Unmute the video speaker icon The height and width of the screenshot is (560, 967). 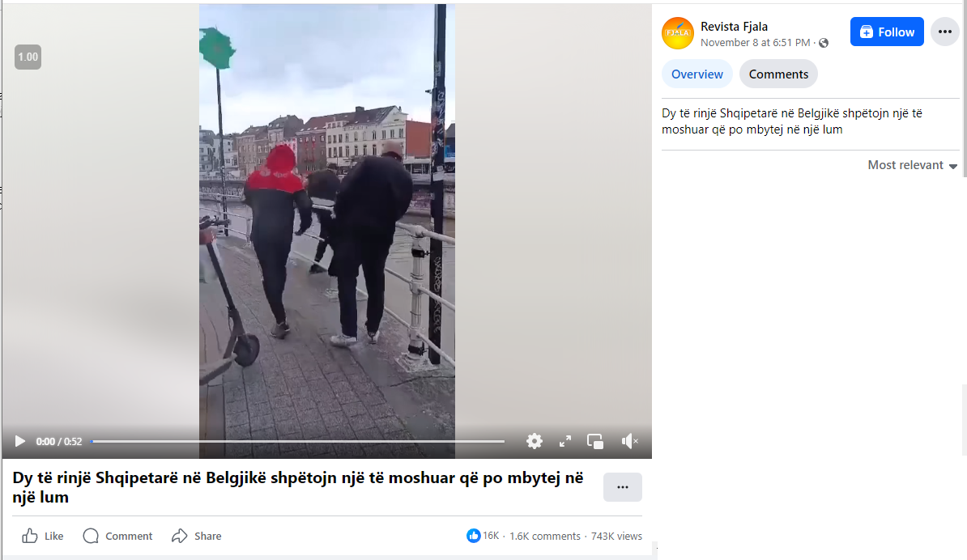[629, 441]
